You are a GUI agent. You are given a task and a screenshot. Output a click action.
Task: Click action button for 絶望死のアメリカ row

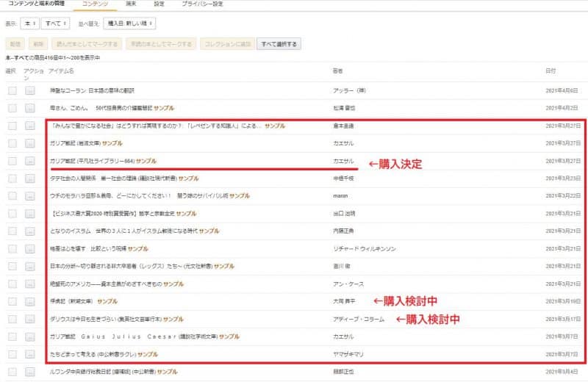coord(30,284)
